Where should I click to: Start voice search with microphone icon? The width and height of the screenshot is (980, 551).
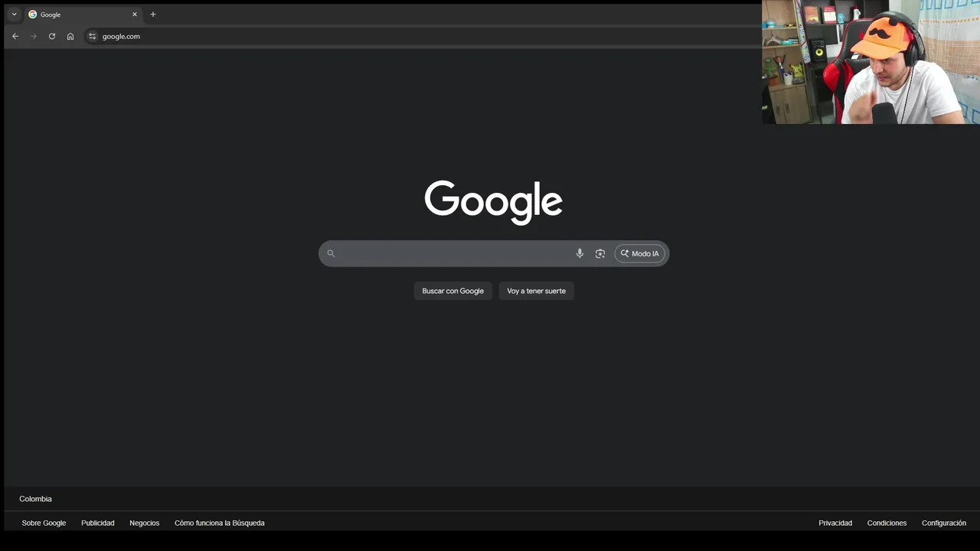(x=580, y=253)
